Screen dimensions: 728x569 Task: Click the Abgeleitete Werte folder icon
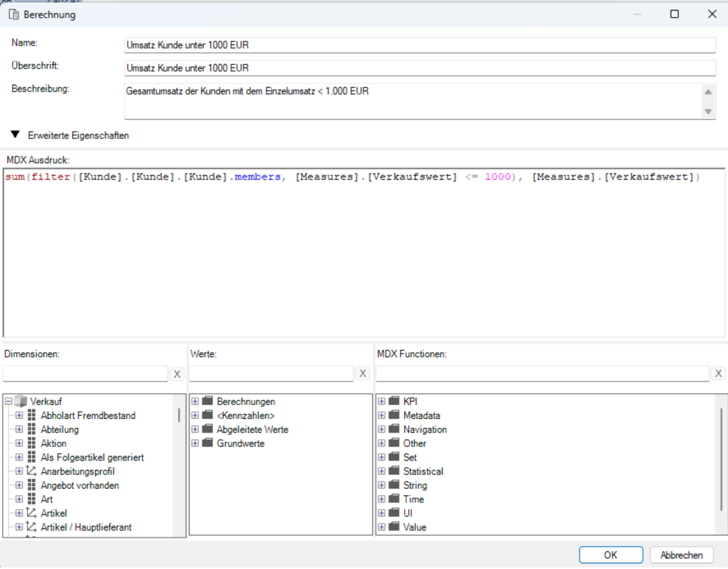tap(208, 429)
